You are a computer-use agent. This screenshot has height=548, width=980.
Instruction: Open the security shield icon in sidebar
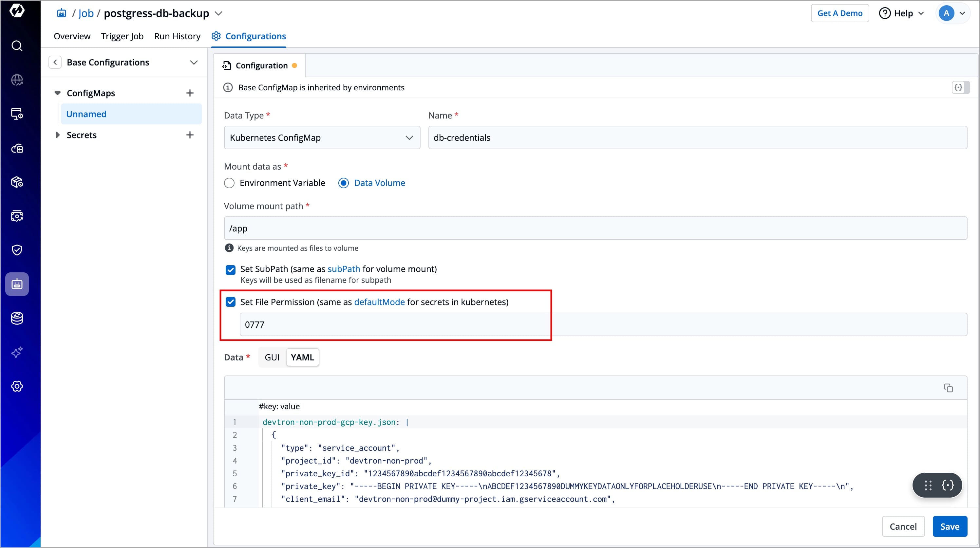pos(17,250)
